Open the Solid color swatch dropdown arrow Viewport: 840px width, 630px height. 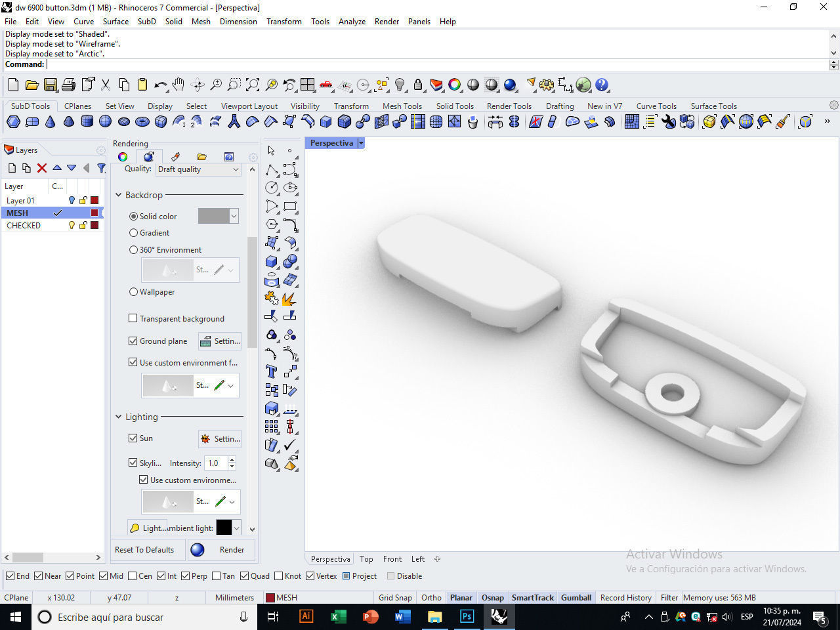coord(234,216)
